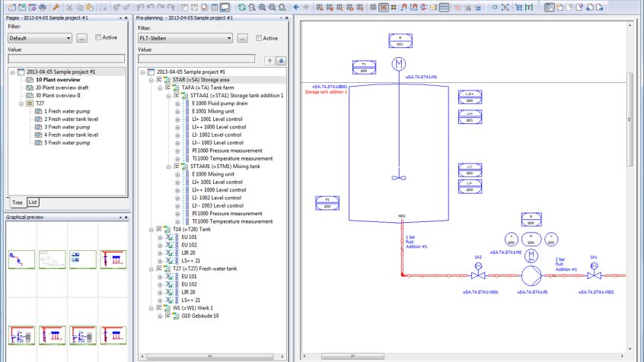Viewport: 644px width, 362px height.
Task: Collapse TAFA (=TA) Tank farm node
Action: point(160,87)
